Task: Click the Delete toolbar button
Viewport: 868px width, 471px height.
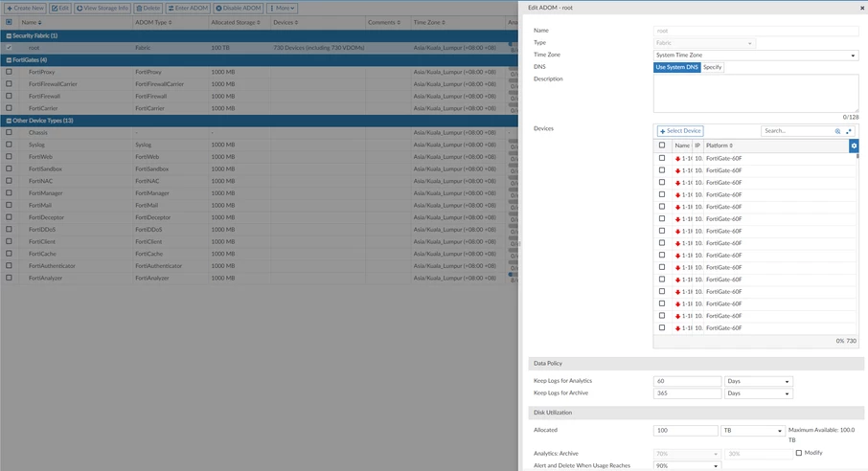Action: (148, 9)
